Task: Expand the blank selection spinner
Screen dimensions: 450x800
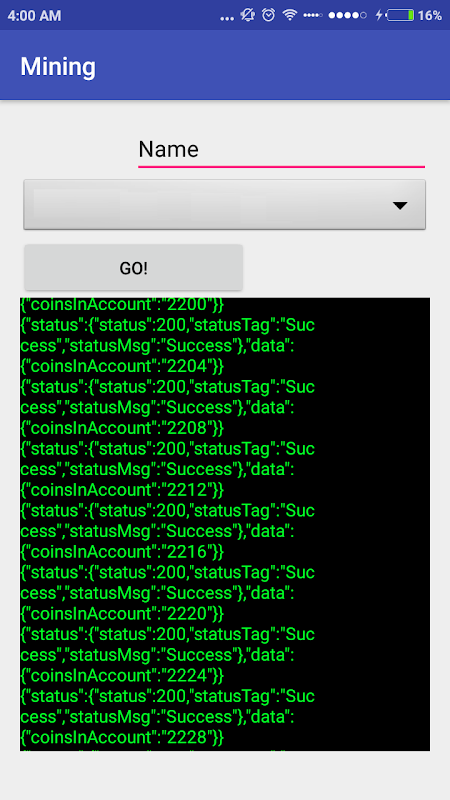Action: tap(224, 204)
